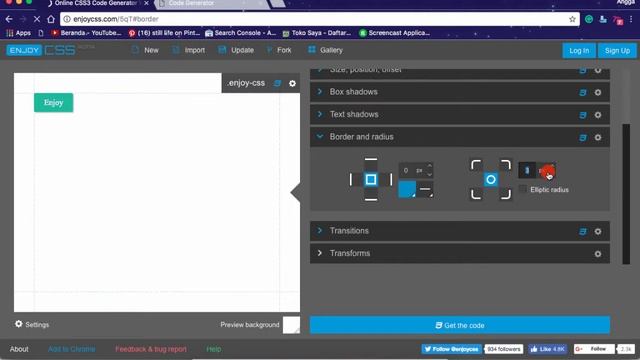Click the Import menu item

pyautogui.click(x=189, y=50)
